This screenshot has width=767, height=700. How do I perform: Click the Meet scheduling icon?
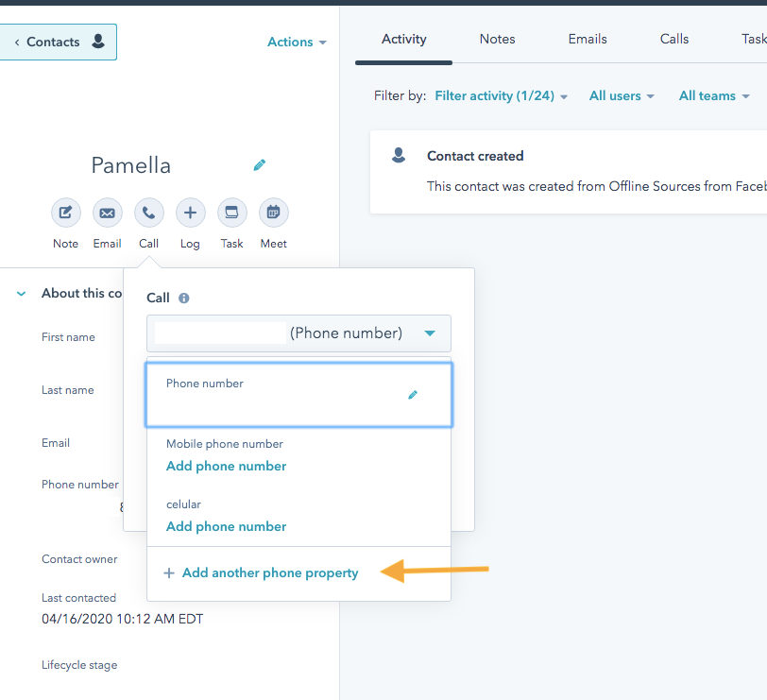click(273, 213)
